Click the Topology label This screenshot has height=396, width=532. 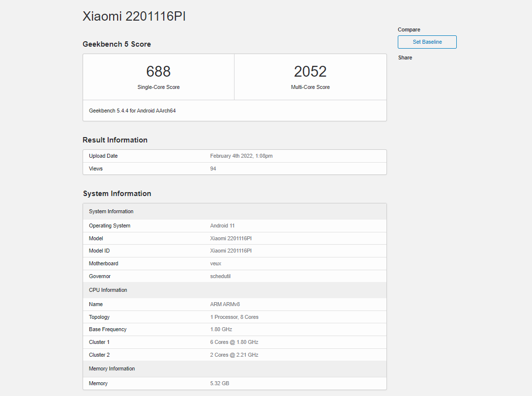coord(99,317)
